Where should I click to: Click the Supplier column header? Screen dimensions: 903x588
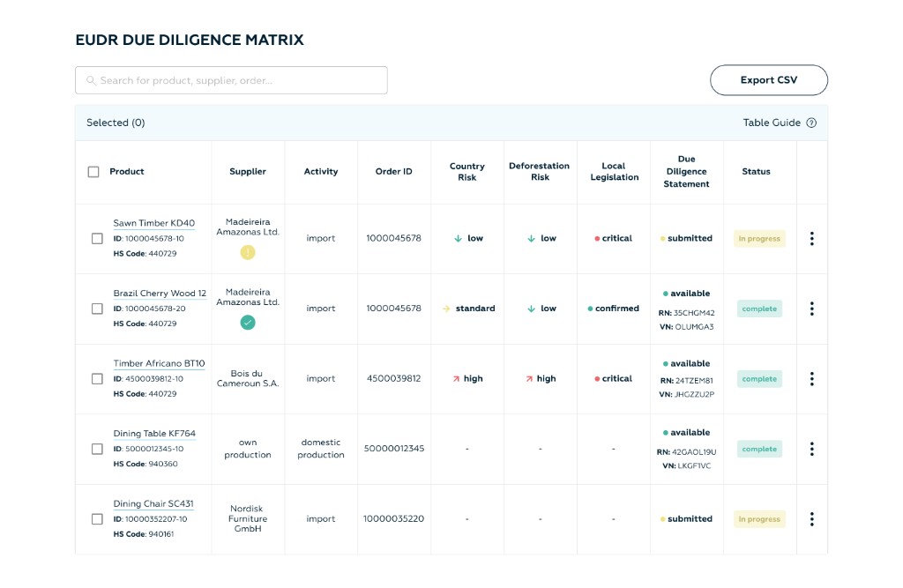click(248, 172)
